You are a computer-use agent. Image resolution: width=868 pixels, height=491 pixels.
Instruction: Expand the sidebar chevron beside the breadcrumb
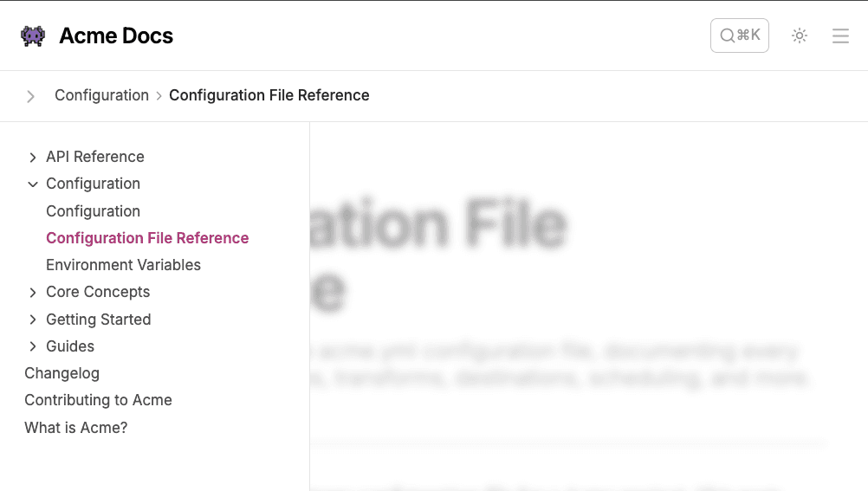30,96
